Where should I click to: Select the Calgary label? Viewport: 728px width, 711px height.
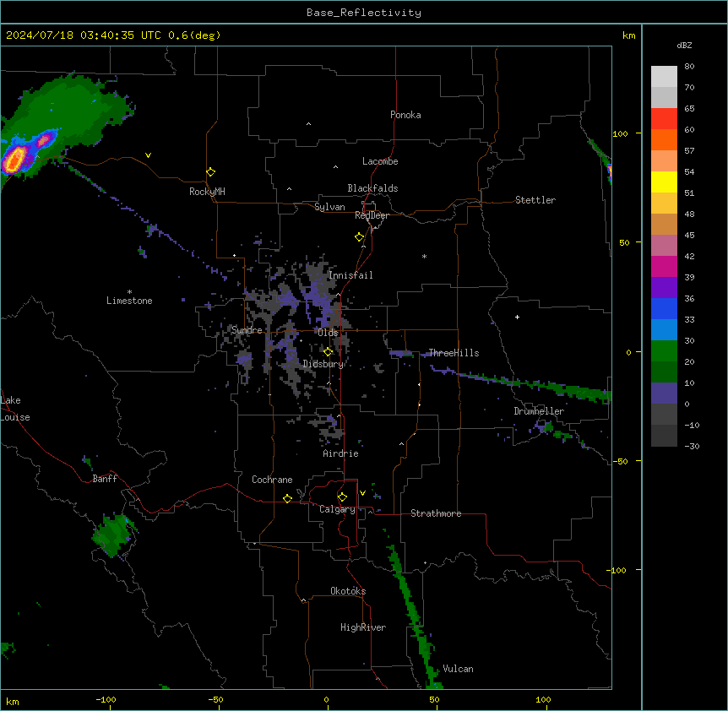click(x=337, y=509)
